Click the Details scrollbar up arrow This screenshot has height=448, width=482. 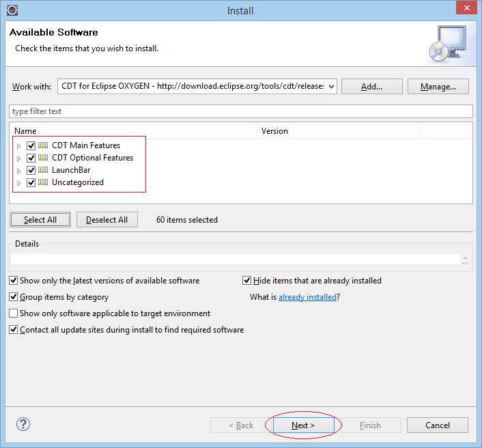[x=465, y=257]
